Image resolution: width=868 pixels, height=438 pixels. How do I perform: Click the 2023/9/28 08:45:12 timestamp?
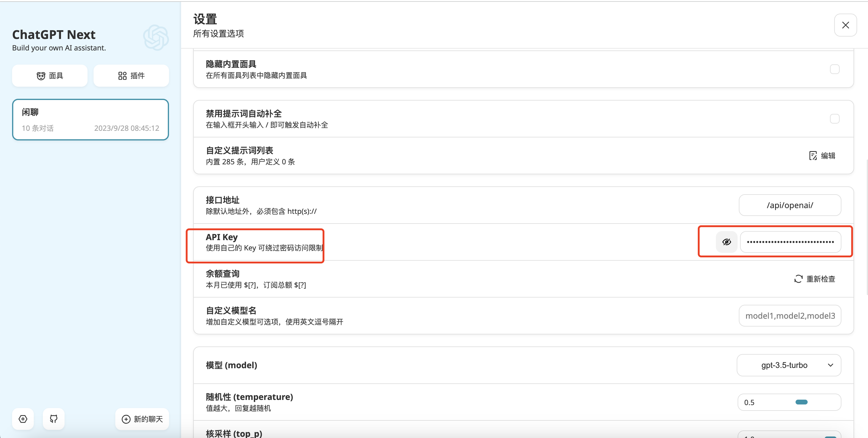(x=127, y=128)
